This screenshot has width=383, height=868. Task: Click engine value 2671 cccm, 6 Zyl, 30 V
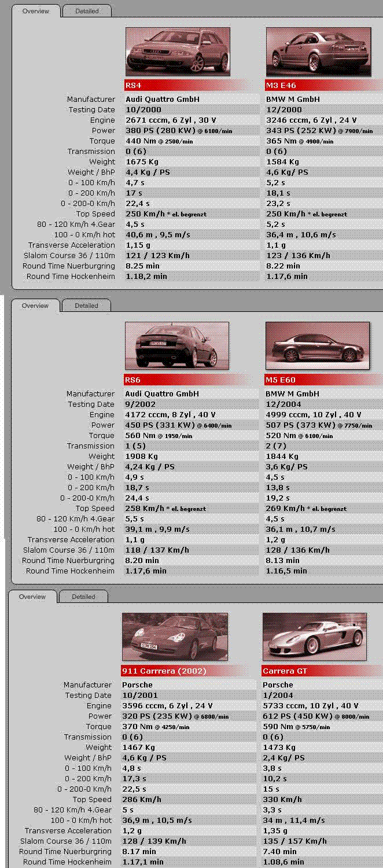point(171,120)
